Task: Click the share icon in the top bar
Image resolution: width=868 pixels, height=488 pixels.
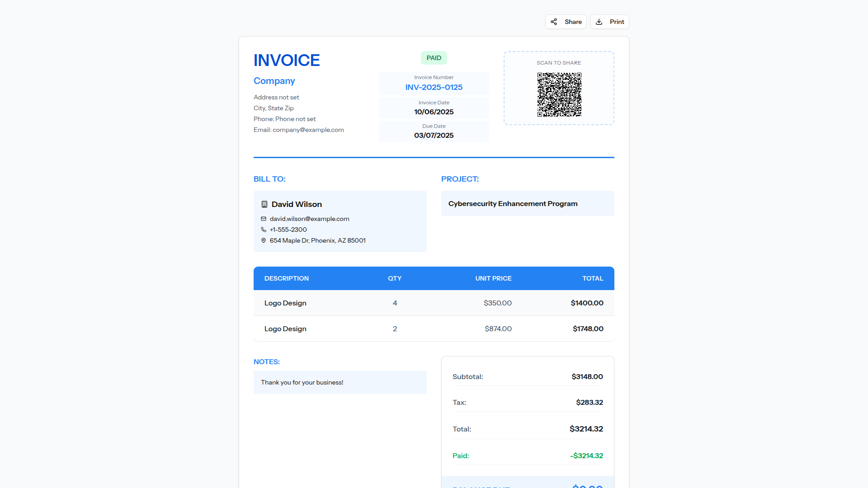Action: (x=554, y=22)
